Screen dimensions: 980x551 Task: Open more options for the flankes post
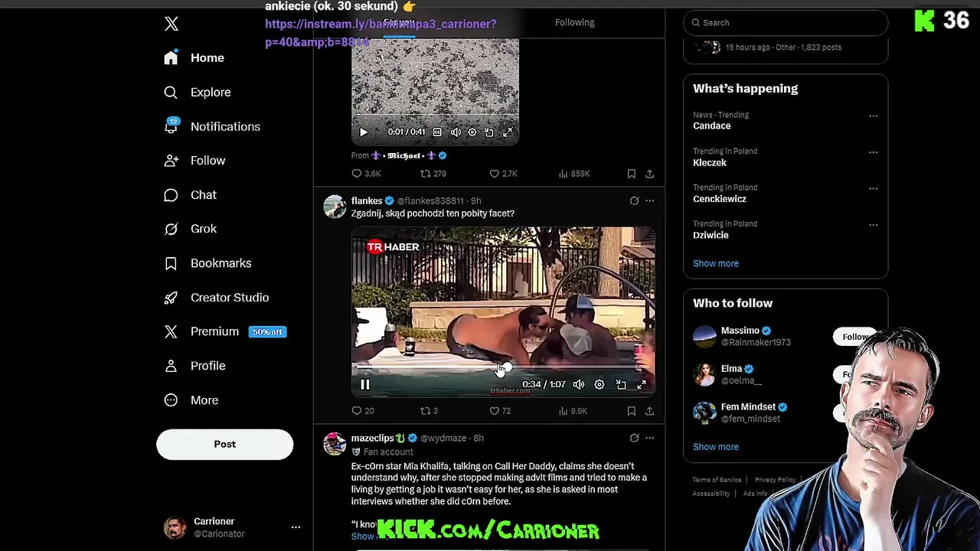tap(649, 201)
